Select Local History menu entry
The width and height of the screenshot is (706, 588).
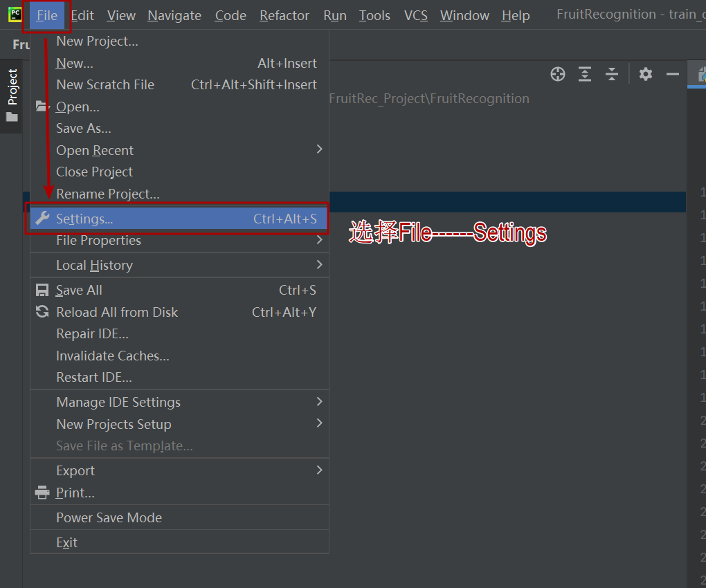179,265
